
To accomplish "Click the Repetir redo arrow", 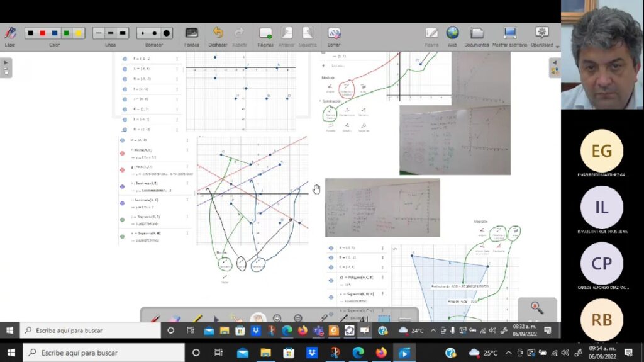I will (x=239, y=37).
